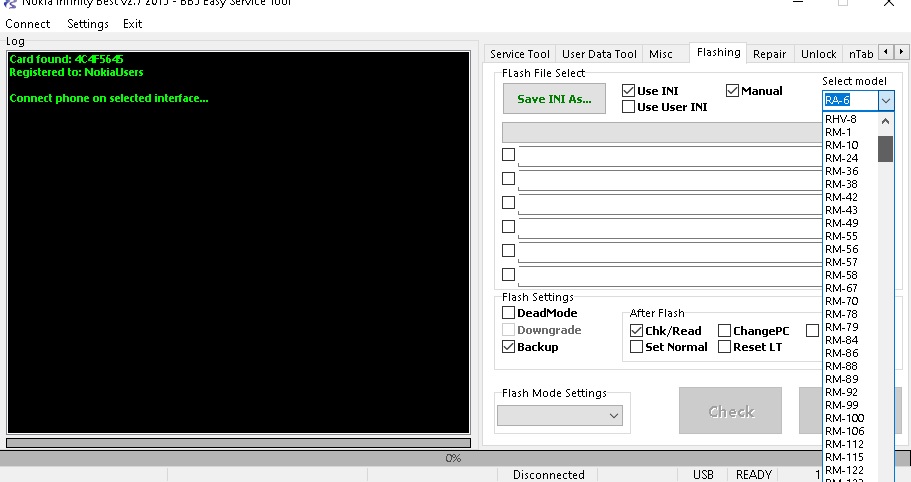
Task: Pick RM-38 from the model list
Action: click(x=852, y=184)
